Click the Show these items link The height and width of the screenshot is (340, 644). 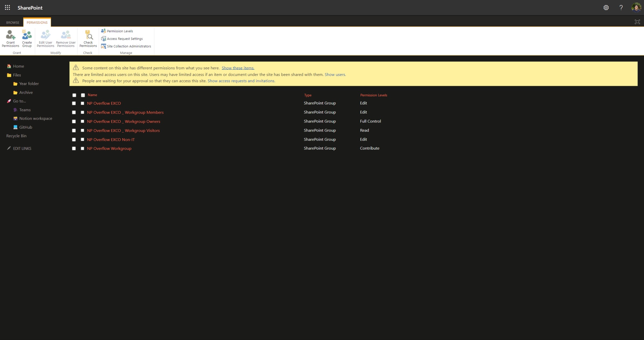click(238, 68)
